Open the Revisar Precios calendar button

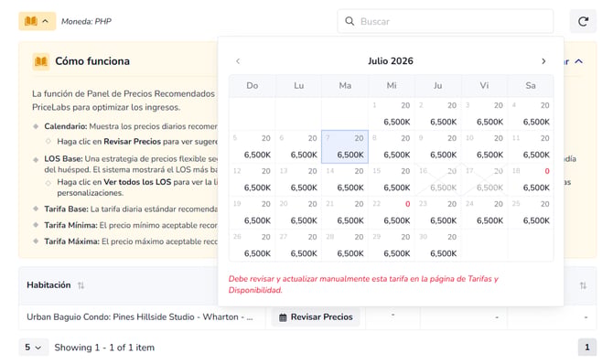316,317
